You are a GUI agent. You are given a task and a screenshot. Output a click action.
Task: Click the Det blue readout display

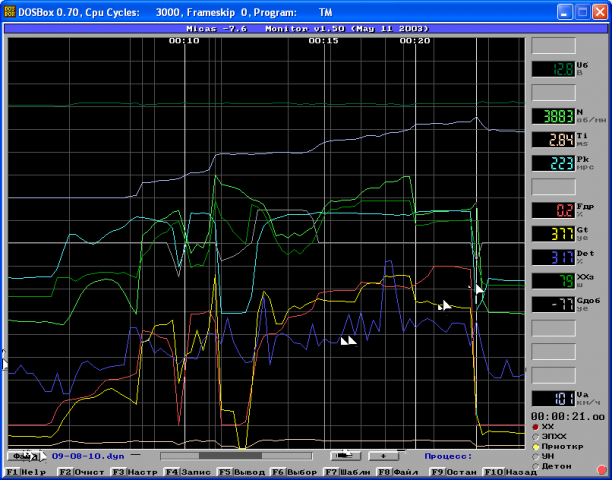click(551, 258)
